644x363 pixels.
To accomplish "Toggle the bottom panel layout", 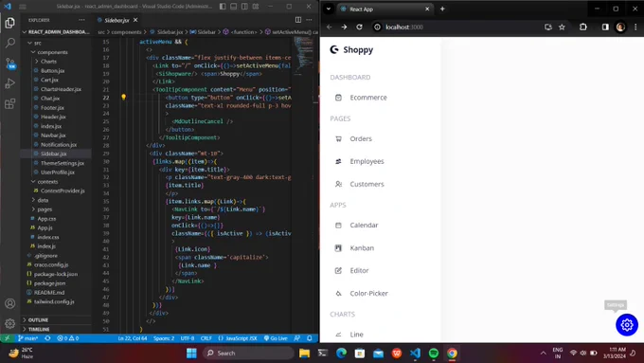I will coord(234,7).
